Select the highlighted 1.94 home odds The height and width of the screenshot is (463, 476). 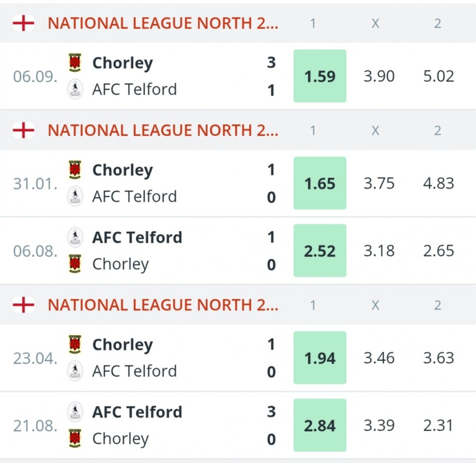(320, 358)
